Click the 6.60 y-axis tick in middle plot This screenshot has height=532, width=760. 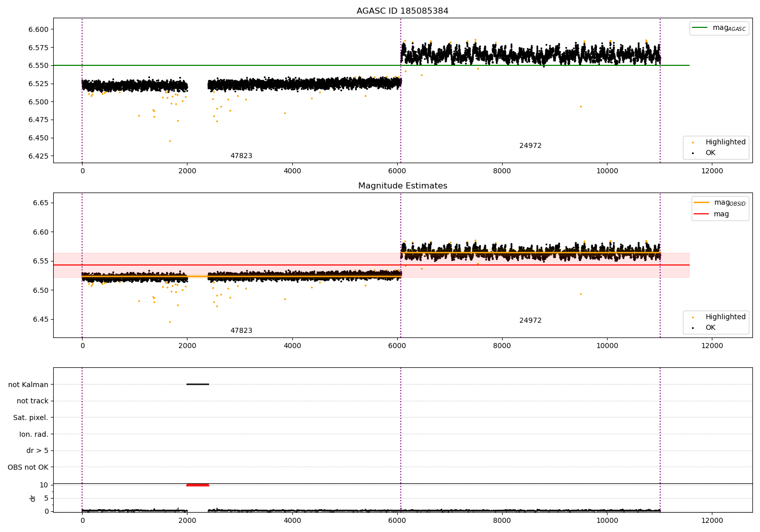[40, 232]
